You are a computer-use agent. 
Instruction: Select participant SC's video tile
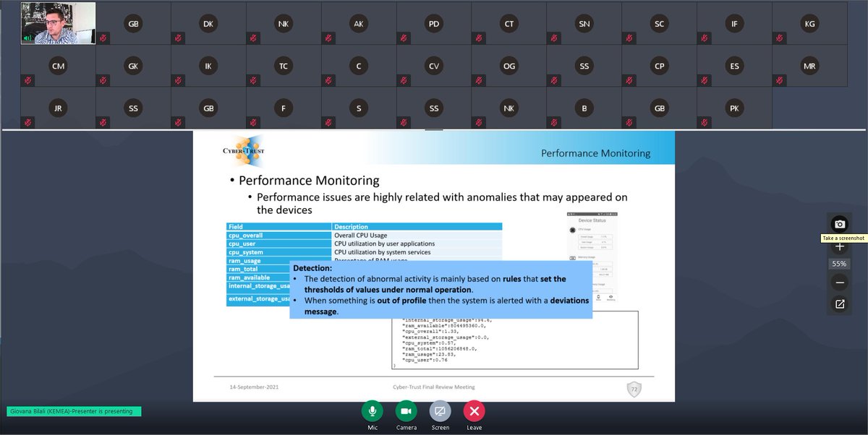(x=659, y=23)
